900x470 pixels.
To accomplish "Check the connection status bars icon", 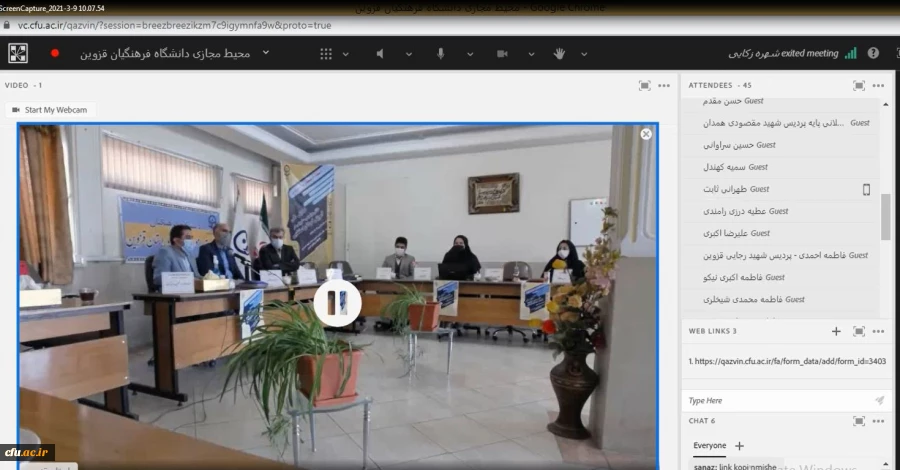I will tap(850, 53).
